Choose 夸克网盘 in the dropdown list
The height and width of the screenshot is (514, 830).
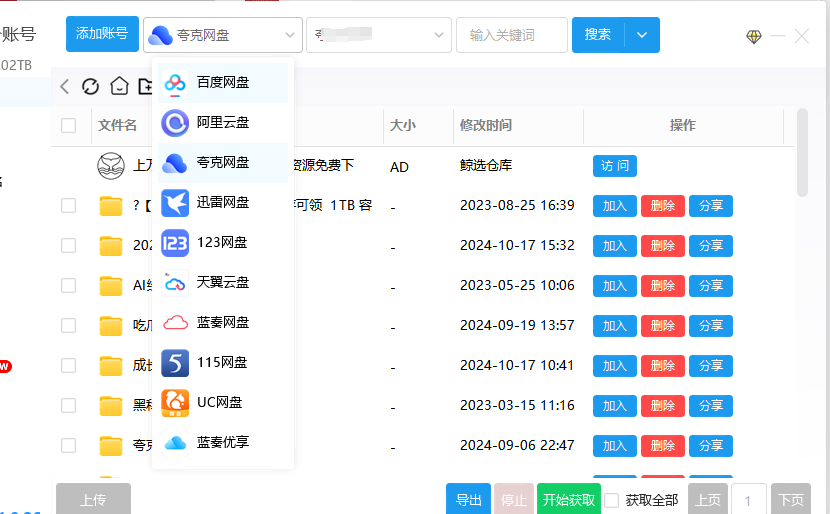[223, 163]
